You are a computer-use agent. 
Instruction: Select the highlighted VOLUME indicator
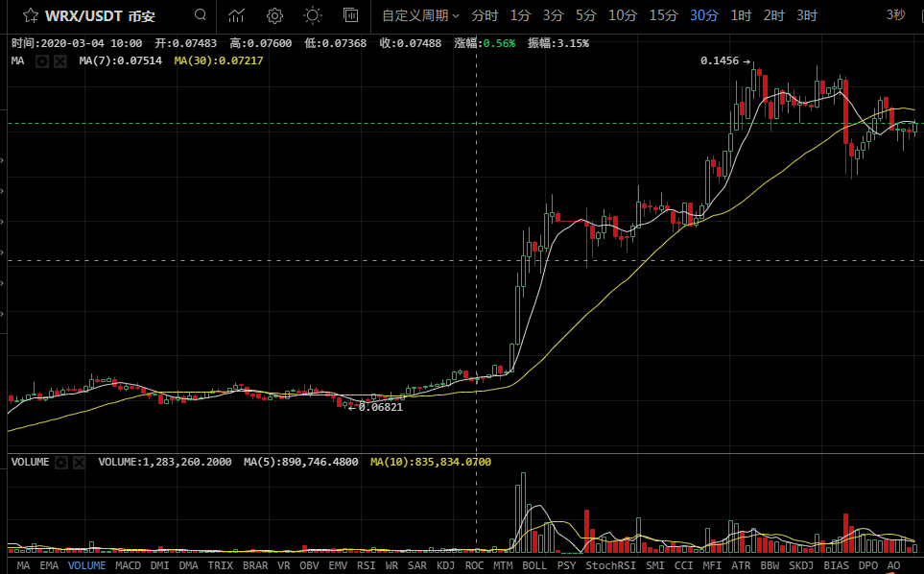(x=86, y=565)
